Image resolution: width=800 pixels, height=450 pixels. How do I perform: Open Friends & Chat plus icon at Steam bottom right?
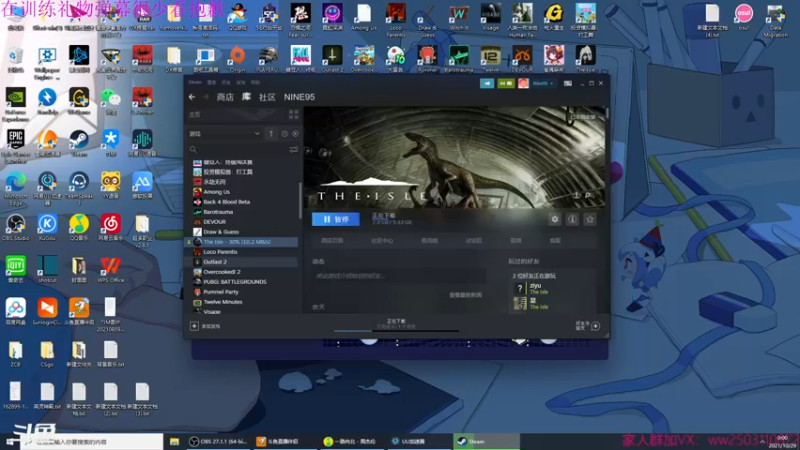click(x=595, y=326)
